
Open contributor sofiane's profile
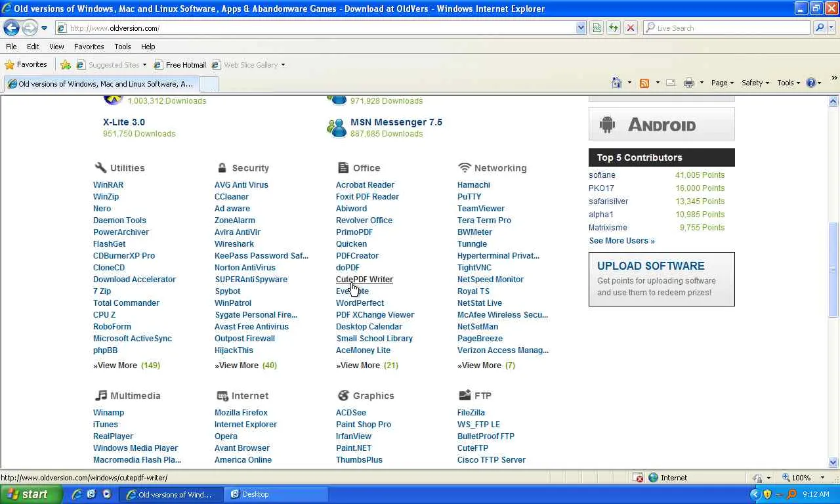(x=602, y=175)
